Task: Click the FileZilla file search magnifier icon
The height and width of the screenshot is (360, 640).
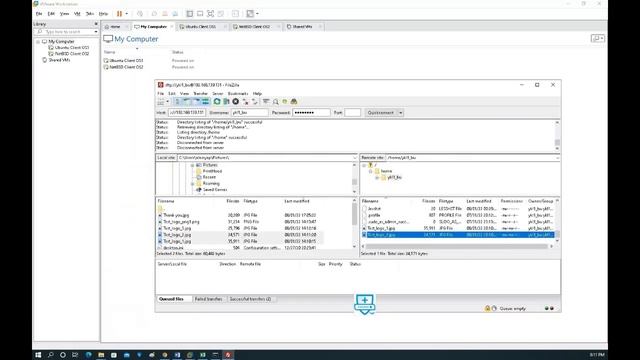Action: (276, 102)
